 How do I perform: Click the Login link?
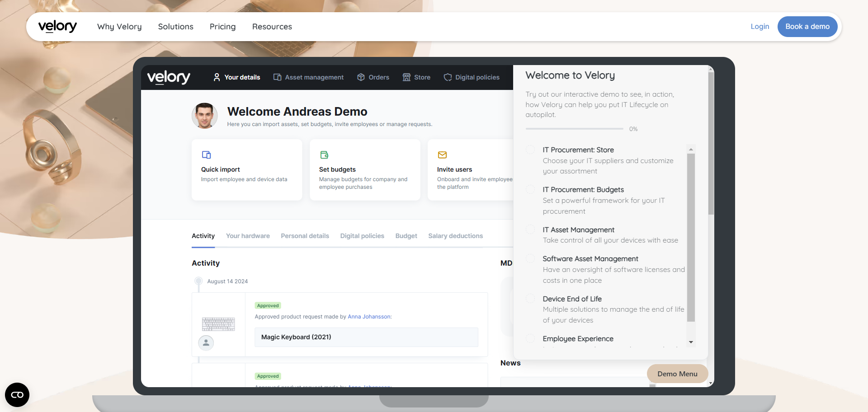[x=760, y=27]
